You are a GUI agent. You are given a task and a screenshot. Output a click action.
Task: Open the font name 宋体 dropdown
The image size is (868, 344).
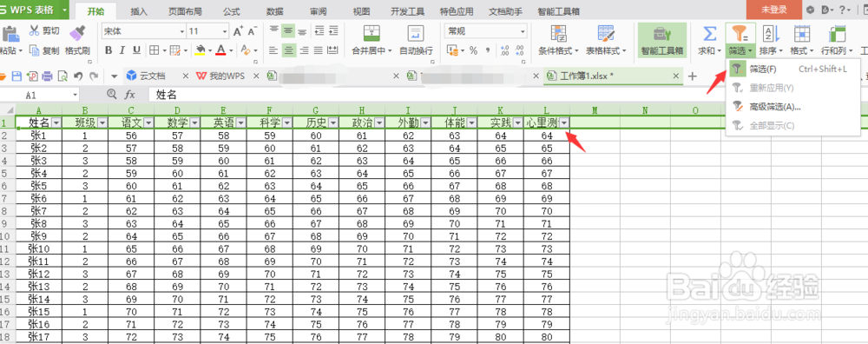pyautogui.click(x=182, y=31)
